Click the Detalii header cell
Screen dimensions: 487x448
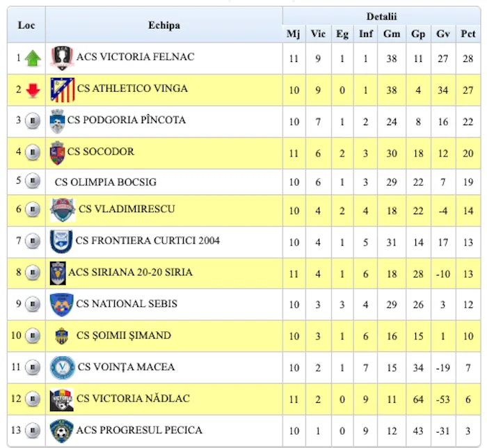click(x=382, y=15)
